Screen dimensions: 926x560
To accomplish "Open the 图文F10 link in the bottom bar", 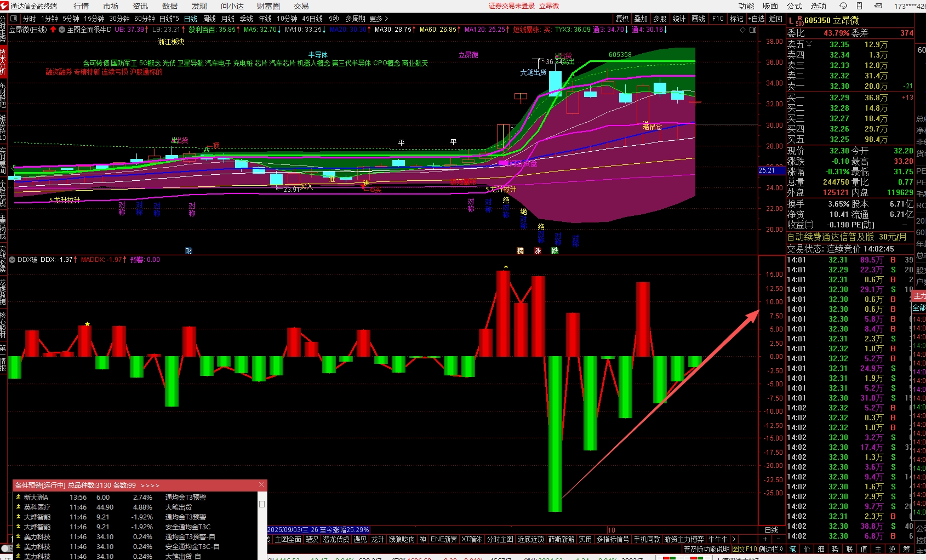I will [x=745, y=548].
